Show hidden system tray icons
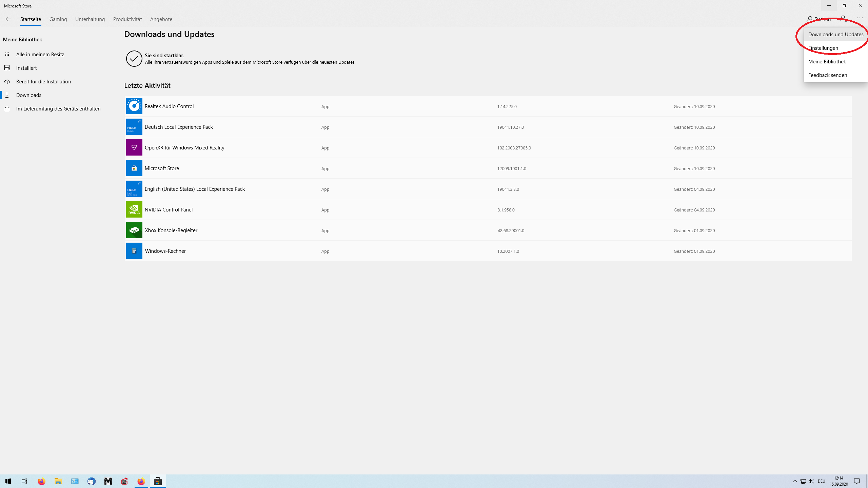The image size is (868, 488). point(795,481)
